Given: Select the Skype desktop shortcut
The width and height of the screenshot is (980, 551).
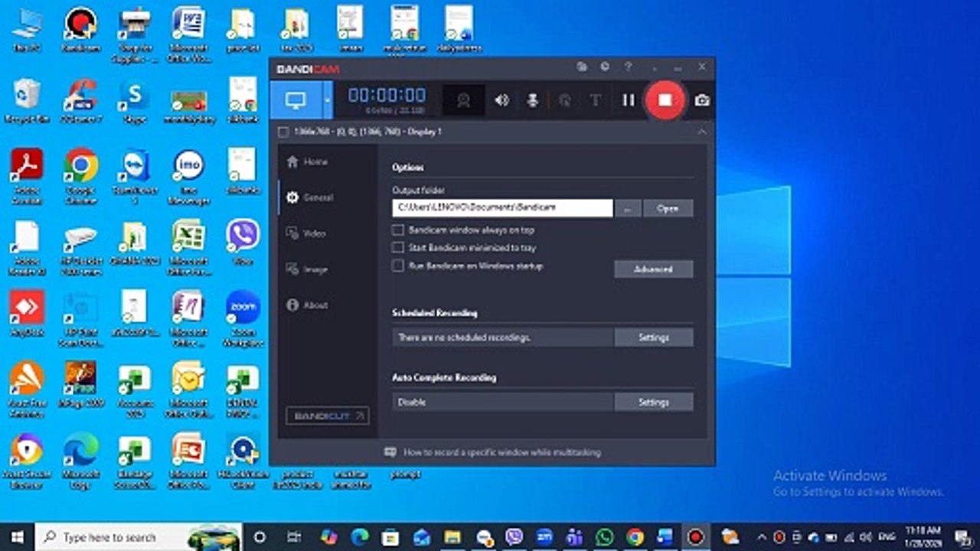Looking at the screenshot, I should [x=134, y=101].
